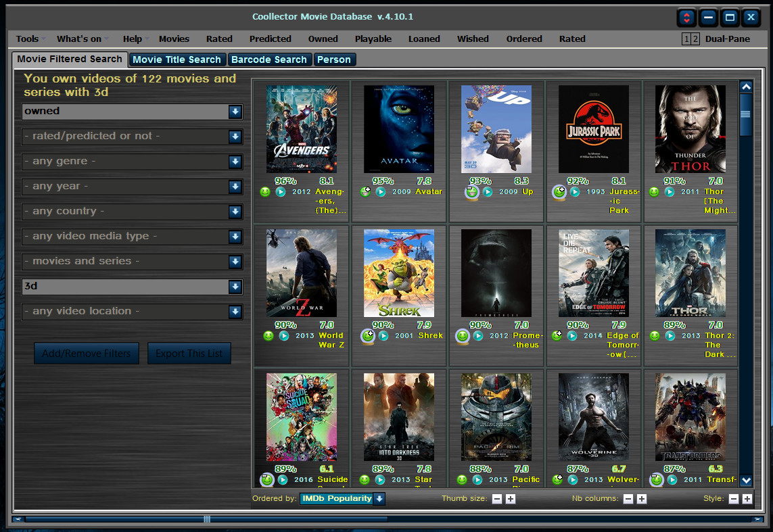Switch to Barcode Search tab
This screenshot has width=773, height=532.
pos(269,59)
